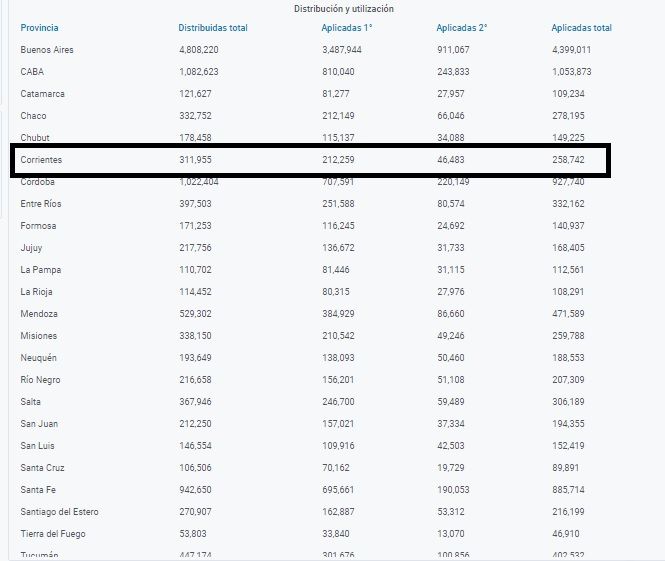The height and width of the screenshot is (561, 665).
Task: Select the Buenos Aires province name
Action: pos(46,50)
